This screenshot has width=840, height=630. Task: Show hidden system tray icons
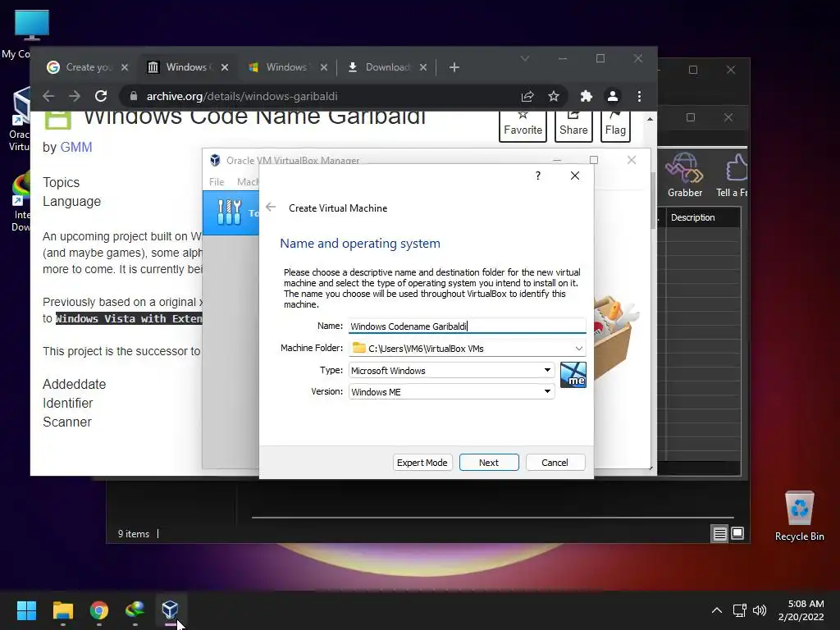tap(717, 610)
